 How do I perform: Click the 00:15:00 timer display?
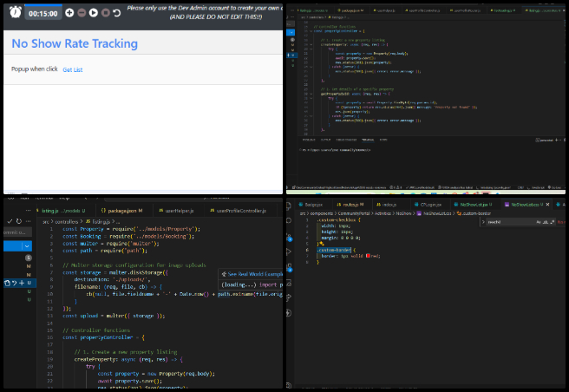[x=43, y=14]
